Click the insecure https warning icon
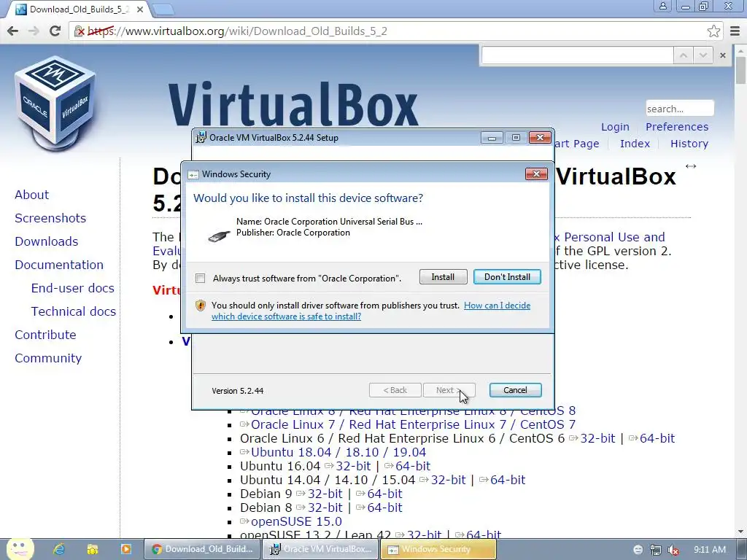The height and width of the screenshot is (560, 747). point(80,31)
